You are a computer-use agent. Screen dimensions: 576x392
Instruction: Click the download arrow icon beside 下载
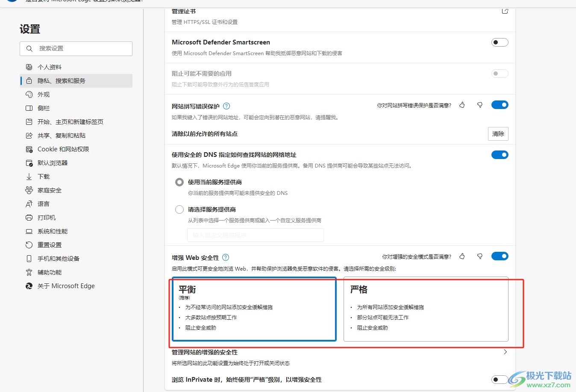click(29, 177)
